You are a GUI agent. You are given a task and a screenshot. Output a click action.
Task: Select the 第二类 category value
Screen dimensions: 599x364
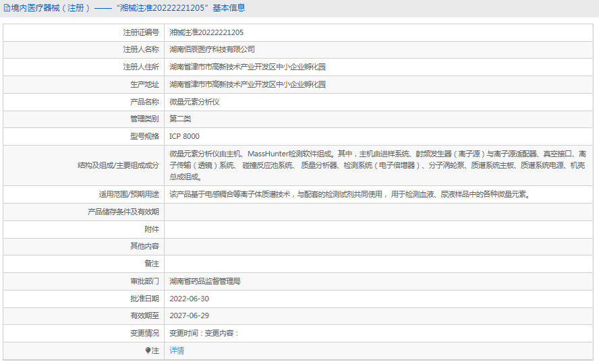click(180, 119)
